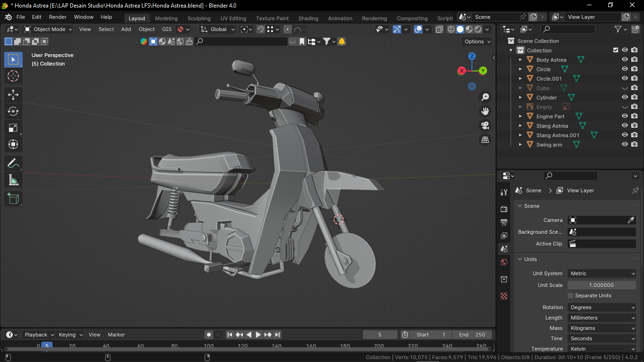The width and height of the screenshot is (644, 362).
Task: Select the Move tool in toolbar
Action: [13, 95]
